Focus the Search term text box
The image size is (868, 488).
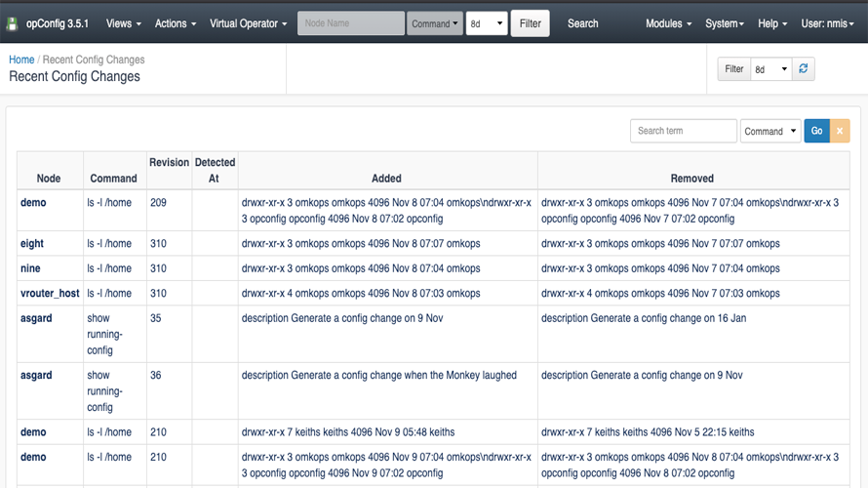683,132
